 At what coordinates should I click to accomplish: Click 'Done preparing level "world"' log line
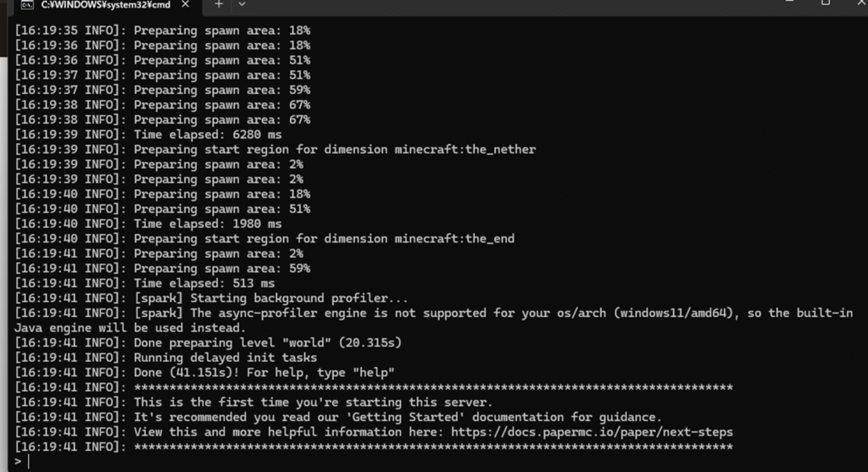[x=209, y=343]
